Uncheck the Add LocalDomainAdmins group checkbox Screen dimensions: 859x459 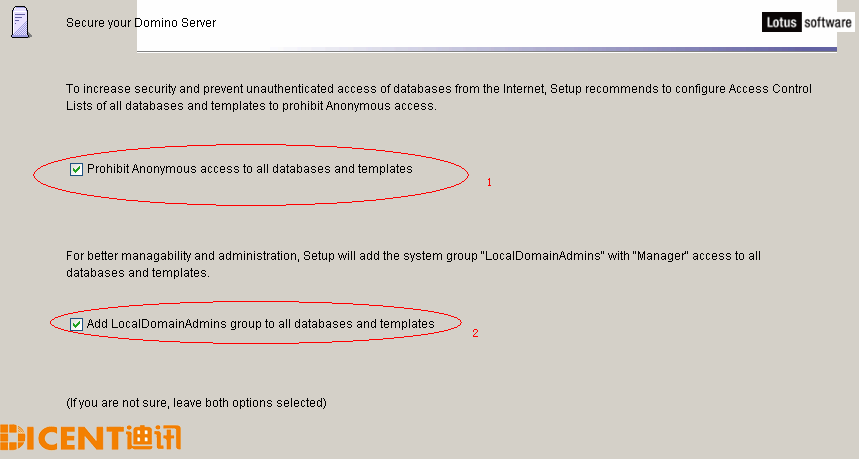76,324
